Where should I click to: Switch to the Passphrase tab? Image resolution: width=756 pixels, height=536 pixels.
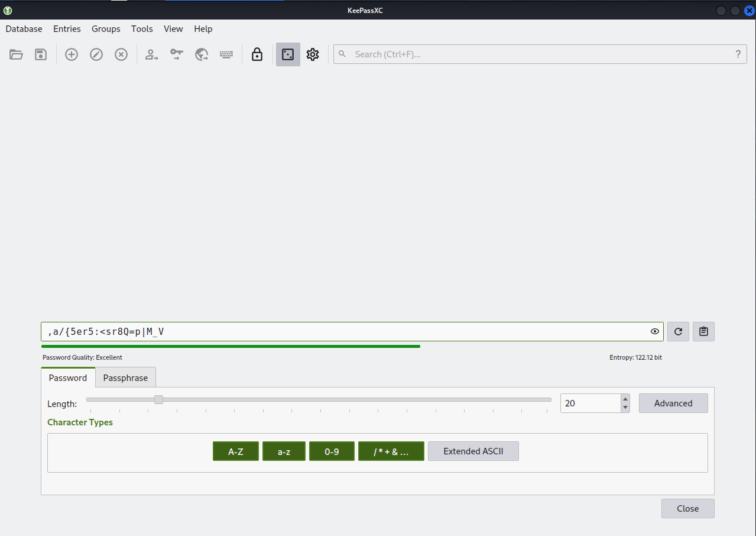click(125, 378)
